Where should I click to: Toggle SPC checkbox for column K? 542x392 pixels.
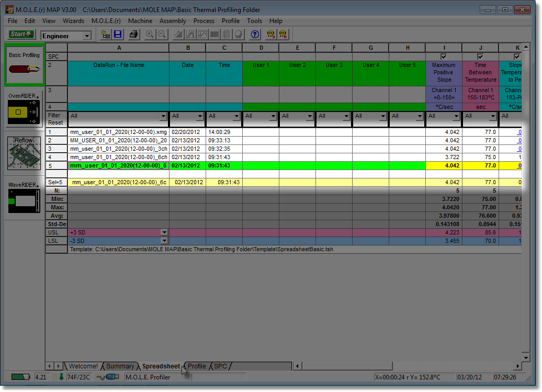(516, 57)
